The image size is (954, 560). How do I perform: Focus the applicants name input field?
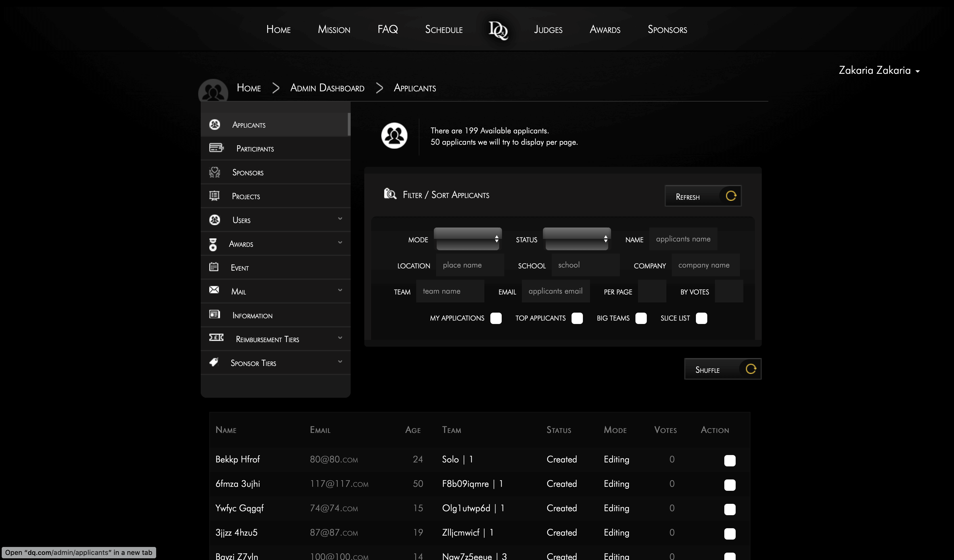click(683, 239)
